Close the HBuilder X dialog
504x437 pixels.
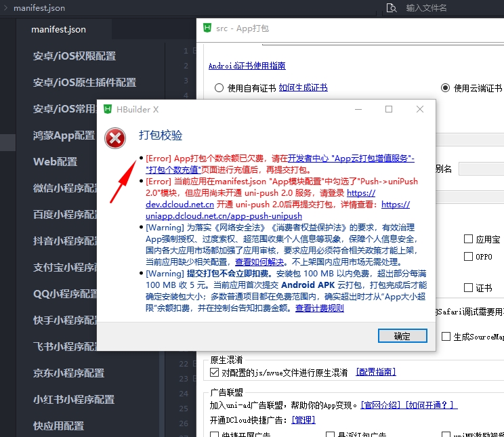[x=420, y=109]
